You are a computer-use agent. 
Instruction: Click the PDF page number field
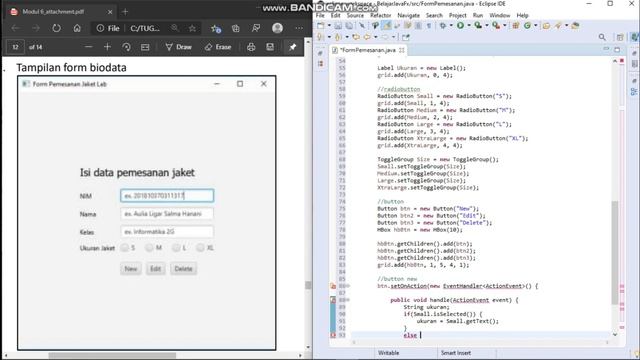(x=15, y=47)
